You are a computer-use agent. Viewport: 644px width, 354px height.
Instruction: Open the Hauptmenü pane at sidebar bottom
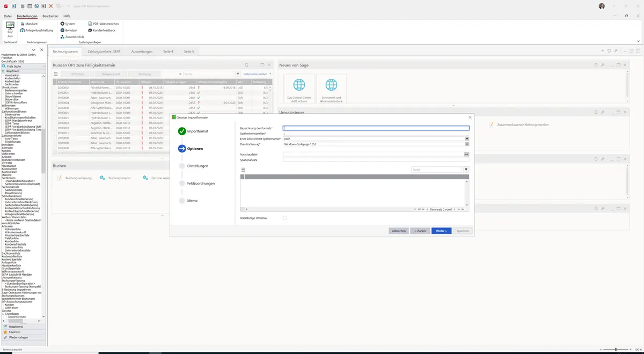pyautogui.click(x=23, y=327)
